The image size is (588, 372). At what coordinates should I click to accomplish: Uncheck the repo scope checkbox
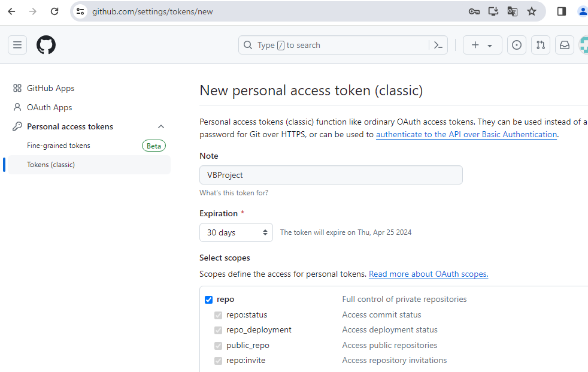[x=209, y=300]
